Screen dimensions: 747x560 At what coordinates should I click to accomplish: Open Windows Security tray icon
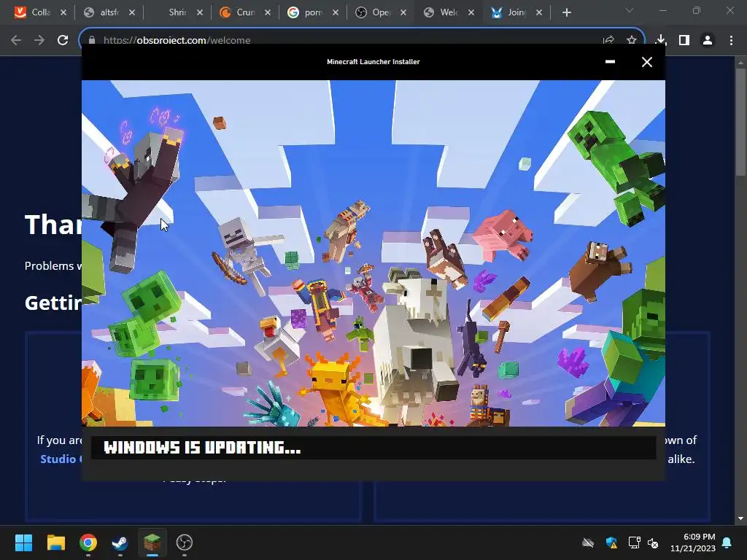tap(611, 542)
